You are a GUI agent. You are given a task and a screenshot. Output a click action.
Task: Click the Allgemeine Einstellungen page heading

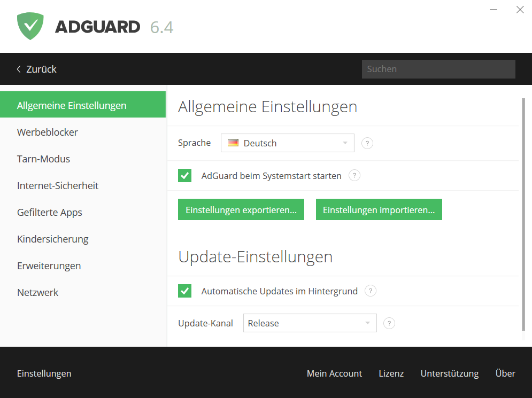tap(267, 107)
